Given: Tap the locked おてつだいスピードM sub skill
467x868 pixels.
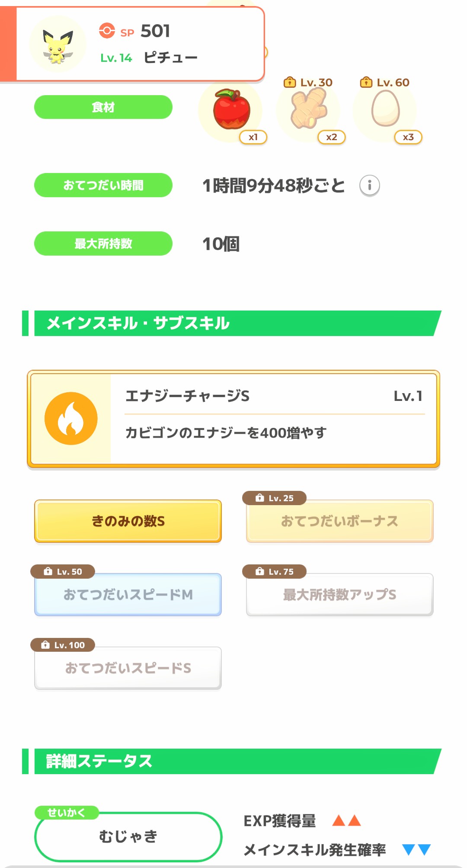Looking at the screenshot, I should tap(128, 595).
